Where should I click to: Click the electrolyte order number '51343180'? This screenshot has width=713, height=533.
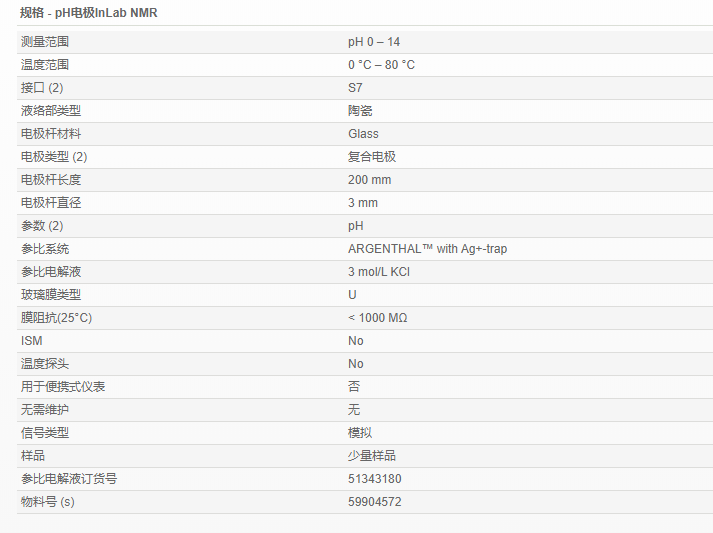pyautogui.click(x=374, y=479)
